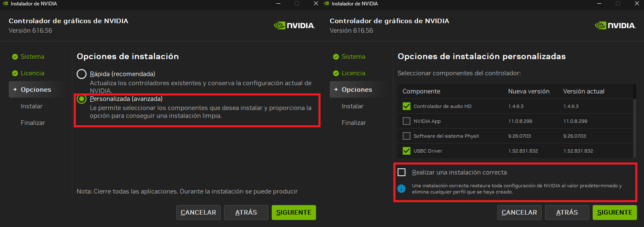Click Seleccionar componentes del controlador label

459,73
